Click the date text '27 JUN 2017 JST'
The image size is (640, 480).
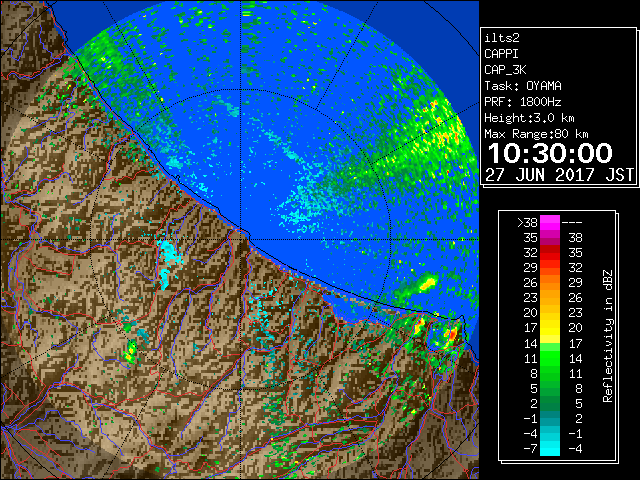click(x=559, y=175)
